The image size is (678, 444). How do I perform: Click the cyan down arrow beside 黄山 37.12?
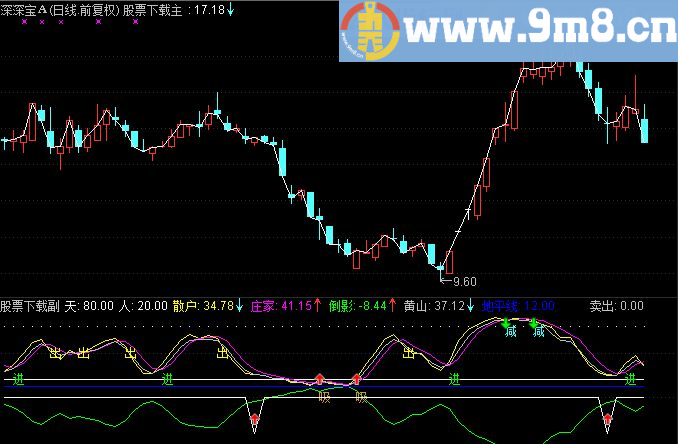470,306
